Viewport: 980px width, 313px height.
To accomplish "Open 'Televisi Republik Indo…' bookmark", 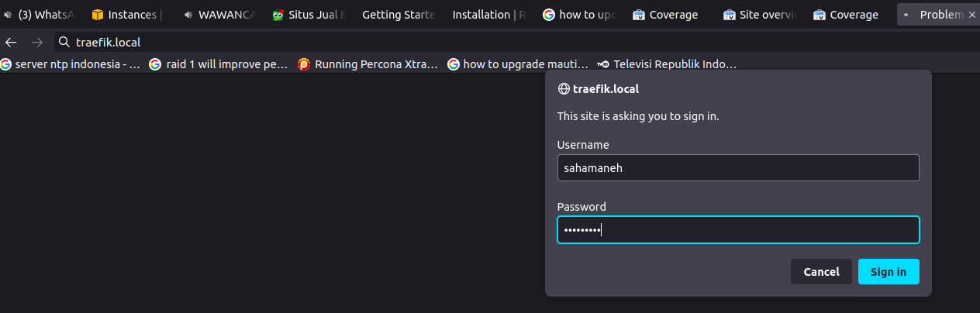I will [x=666, y=64].
